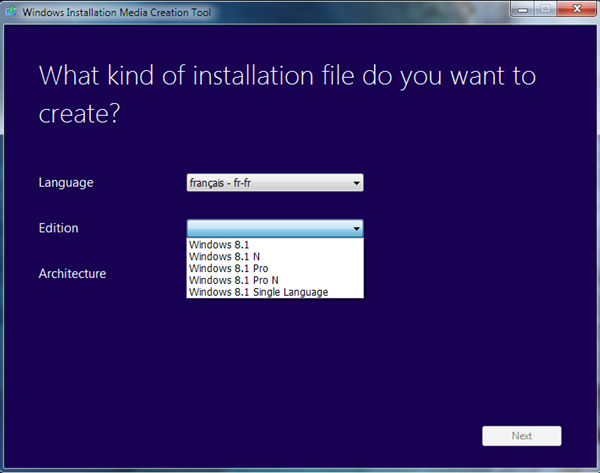The width and height of the screenshot is (600, 473).
Task: Minimize the Media Creation Tool window
Action: click(x=523, y=9)
